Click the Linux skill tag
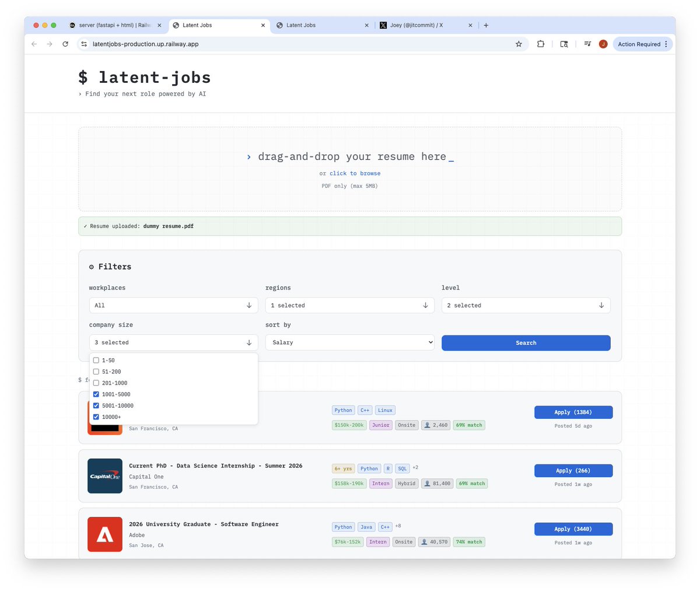Screen dimensions: 700x591 pyautogui.click(x=385, y=410)
